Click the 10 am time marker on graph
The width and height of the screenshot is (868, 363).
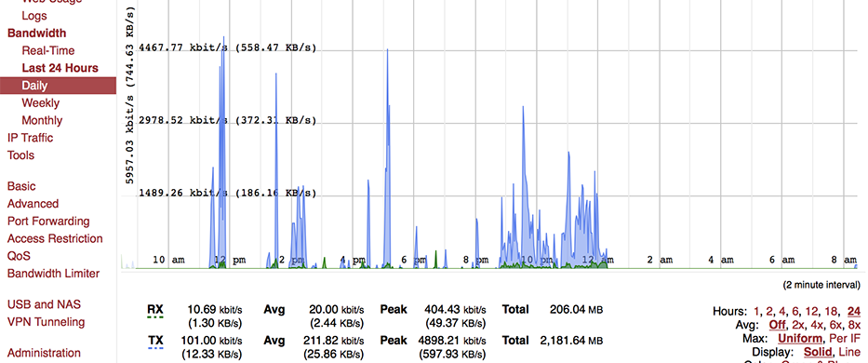pyautogui.click(x=168, y=260)
